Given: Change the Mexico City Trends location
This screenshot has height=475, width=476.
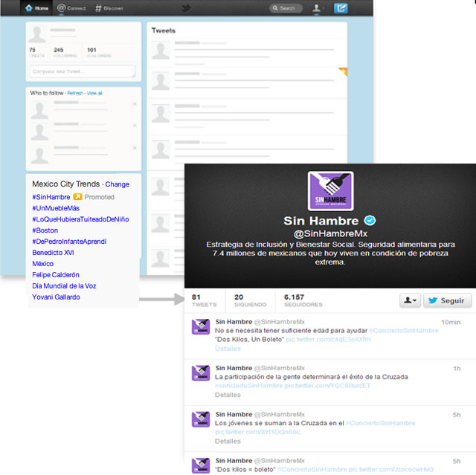Looking at the screenshot, I should click(x=117, y=184).
